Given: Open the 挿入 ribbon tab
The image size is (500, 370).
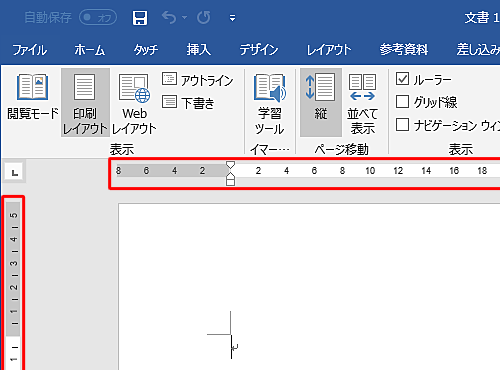Looking at the screenshot, I should coord(199,50).
